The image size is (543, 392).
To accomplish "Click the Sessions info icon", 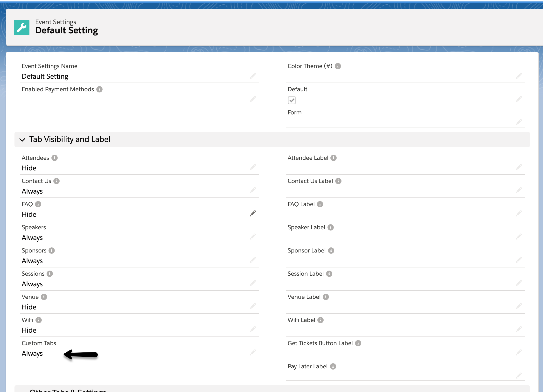I will 50,274.
